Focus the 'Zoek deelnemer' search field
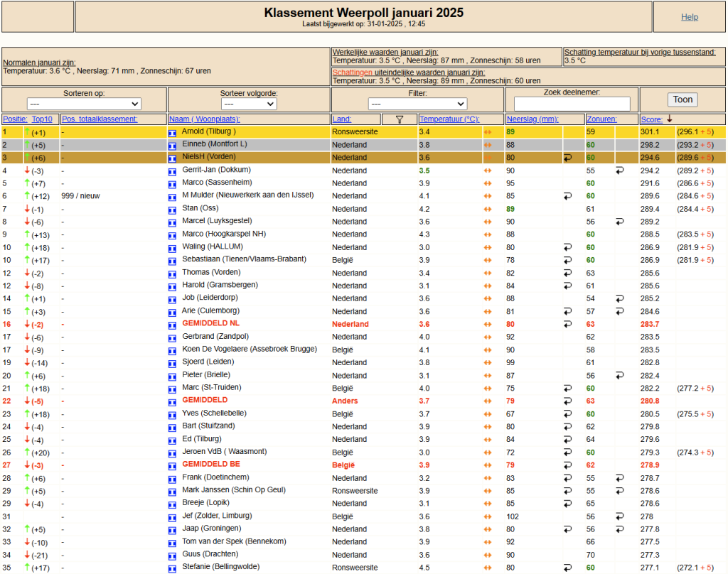The width and height of the screenshot is (728, 574). (x=572, y=104)
